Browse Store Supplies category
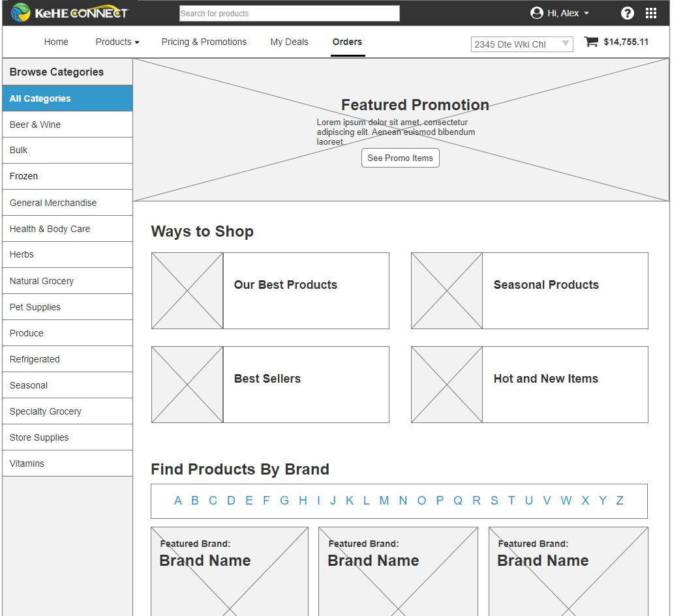The height and width of the screenshot is (616, 700). 67,437
